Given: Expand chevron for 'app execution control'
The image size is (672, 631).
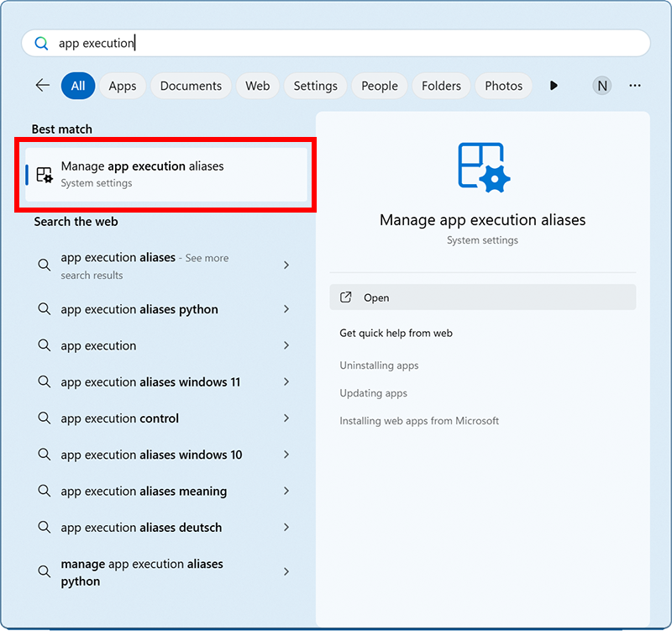Looking at the screenshot, I should pos(286,418).
